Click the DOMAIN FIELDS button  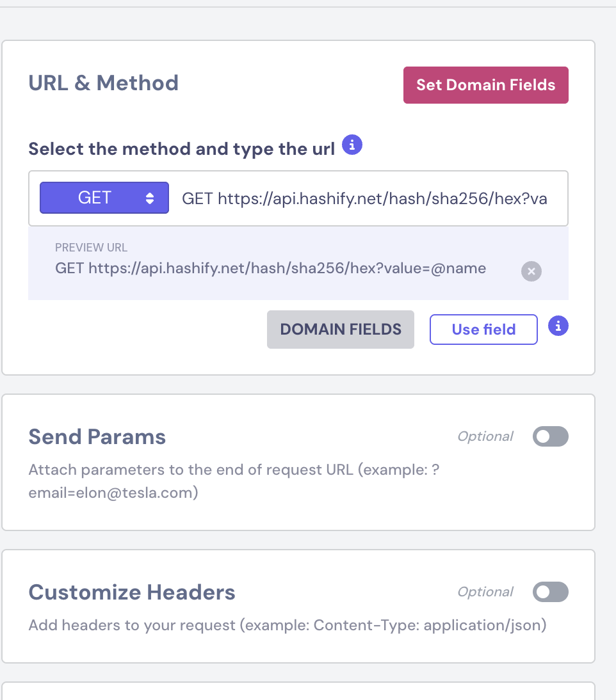tap(341, 330)
